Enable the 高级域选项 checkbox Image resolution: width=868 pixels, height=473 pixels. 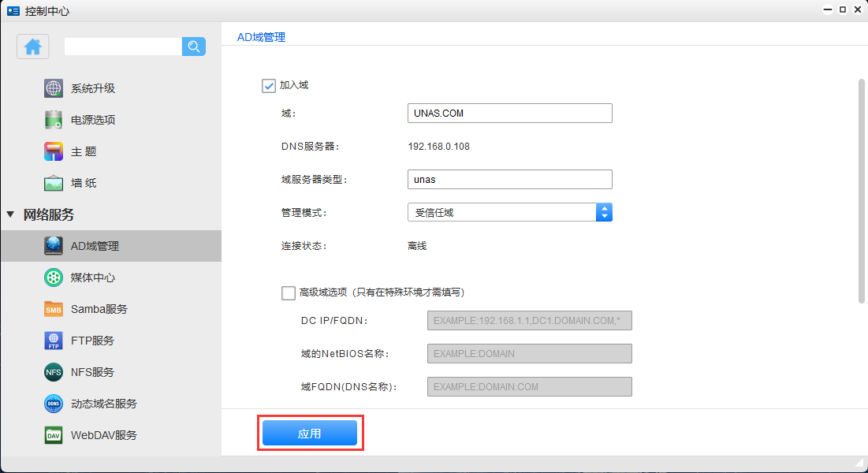tap(289, 292)
